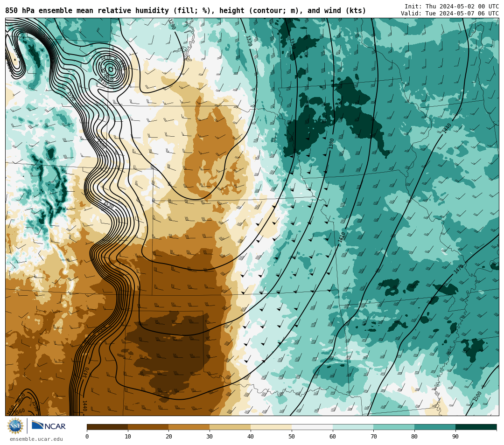Click the 1380 contour label
The image size is (504, 445).
pyautogui.click(x=331, y=144)
